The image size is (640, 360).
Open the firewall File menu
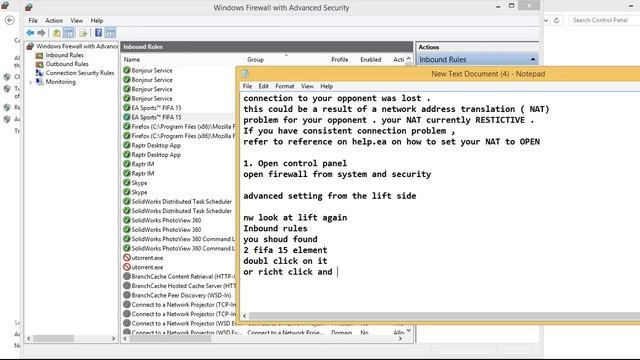(x=33, y=20)
